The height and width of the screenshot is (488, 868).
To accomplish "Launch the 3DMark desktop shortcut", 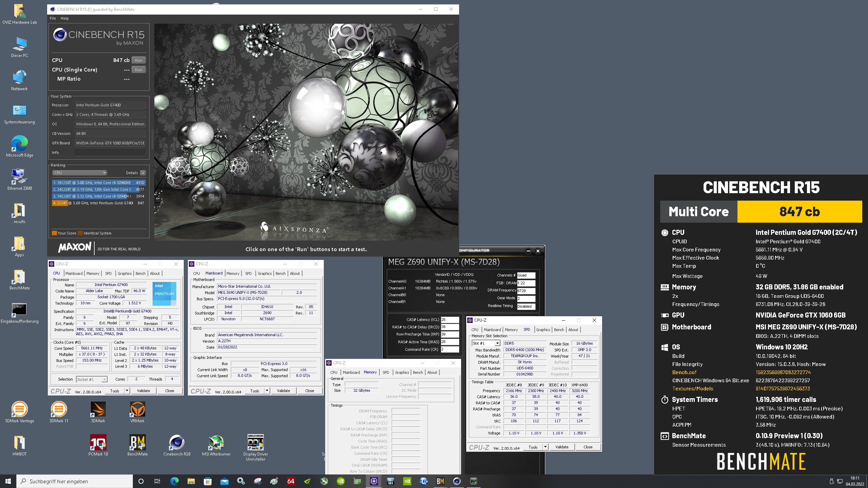I will tap(98, 412).
